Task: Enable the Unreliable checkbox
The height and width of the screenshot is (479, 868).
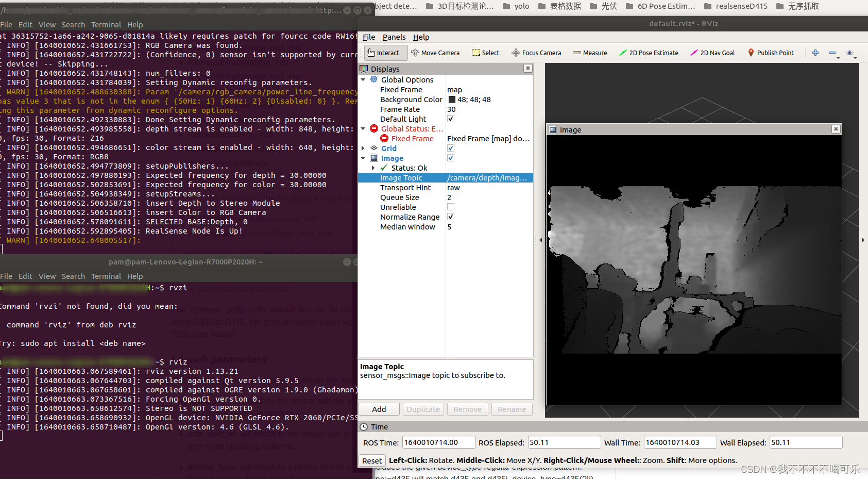Action: [451, 207]
